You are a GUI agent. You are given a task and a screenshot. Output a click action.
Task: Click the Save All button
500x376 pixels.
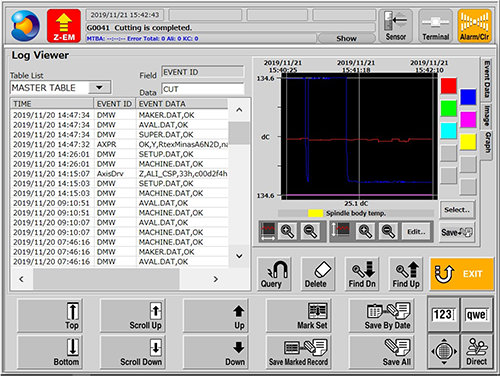tap(381, 352)
